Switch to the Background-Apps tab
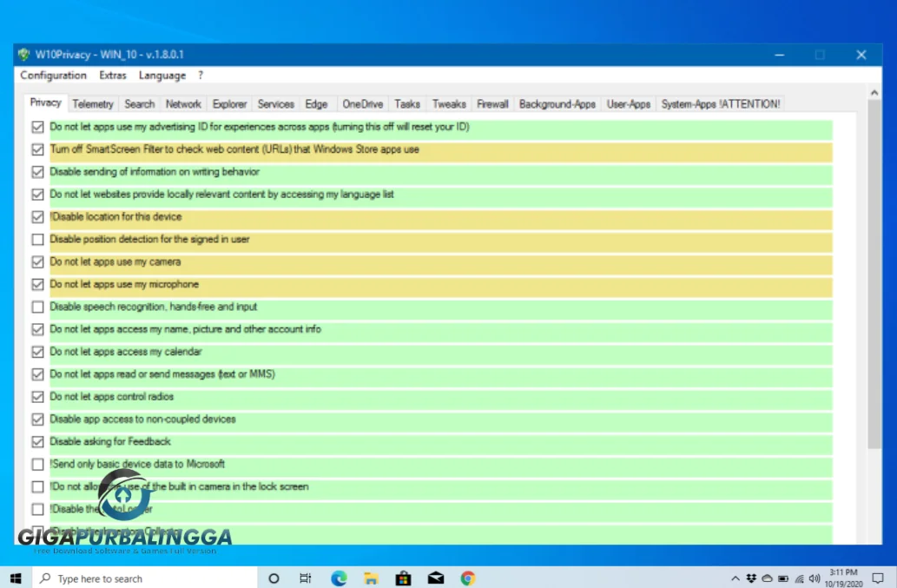Screen dimensions: 897x588 (557, 104)
